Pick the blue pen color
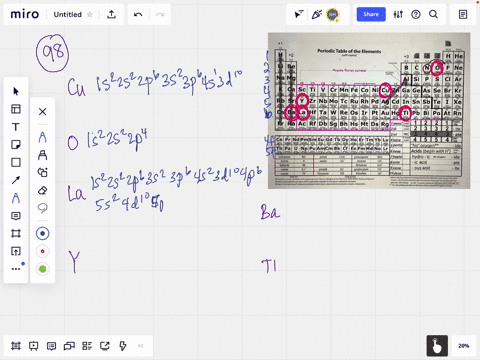The width and height of the screenshot is (480, 360). pos(42,234)
